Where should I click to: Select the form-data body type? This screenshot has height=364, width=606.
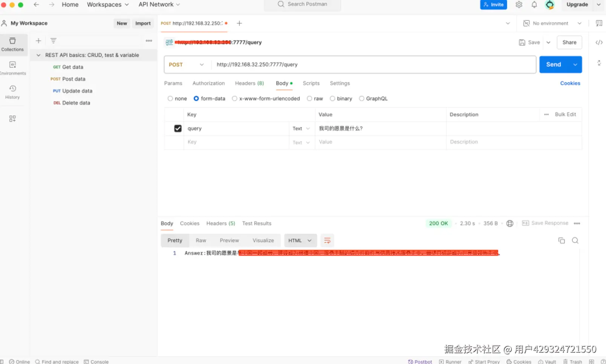tap(196, 99)
